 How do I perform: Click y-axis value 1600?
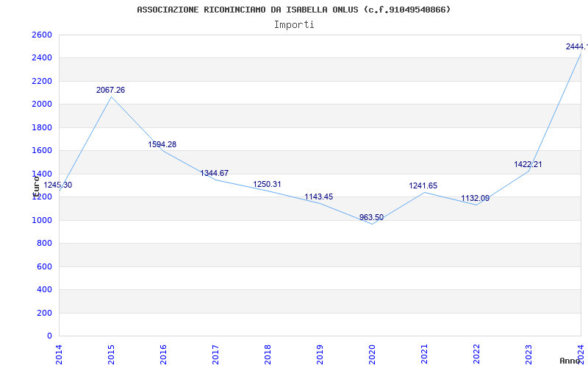tap(42, 151)
